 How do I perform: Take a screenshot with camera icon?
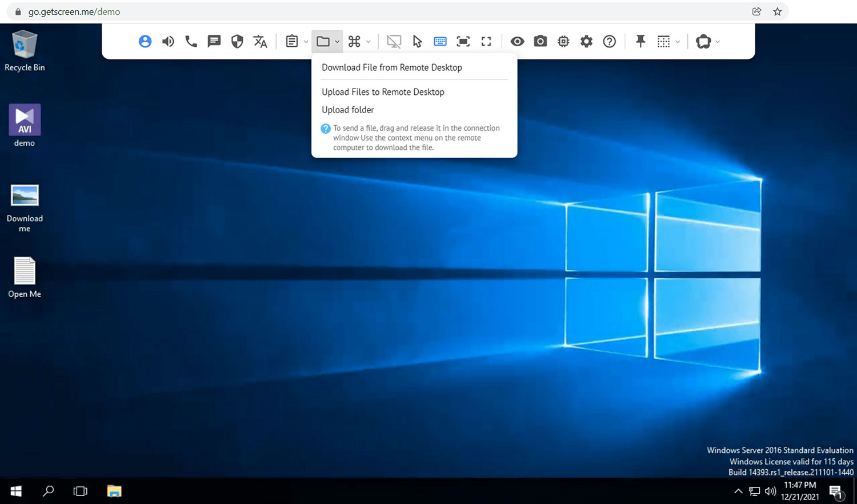pyautogui.click(x=540, y=41)
